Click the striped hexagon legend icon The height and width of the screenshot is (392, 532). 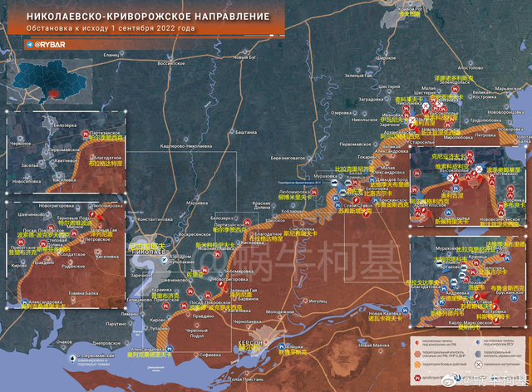[417, 365]
